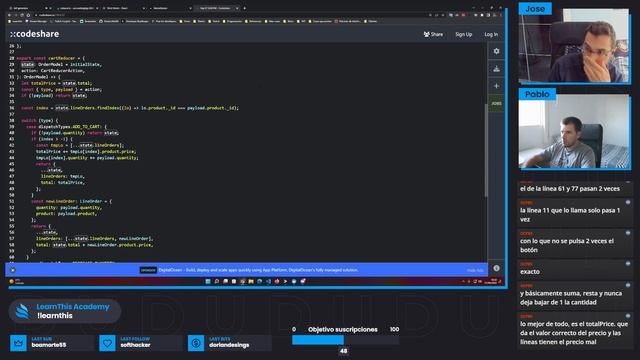Click last bits name 'dorlandesings'
Viewport: 640px width, 360px height.
(229, 345)
